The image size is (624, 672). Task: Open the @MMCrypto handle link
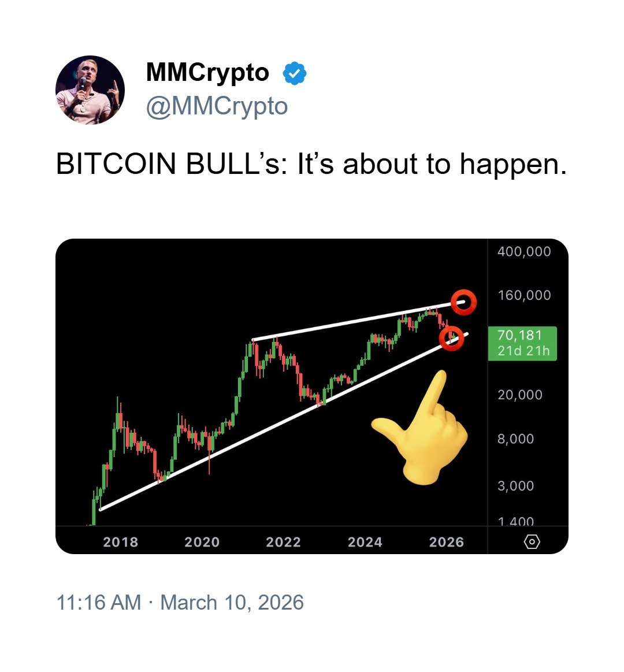click(x=217, y=106)
